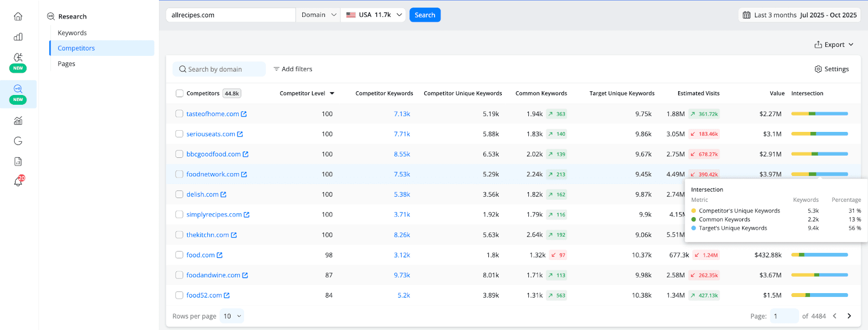Check the seriouseats.com row checkbox
This screenshot has height=330, width=868.
[x=180, y=134]
